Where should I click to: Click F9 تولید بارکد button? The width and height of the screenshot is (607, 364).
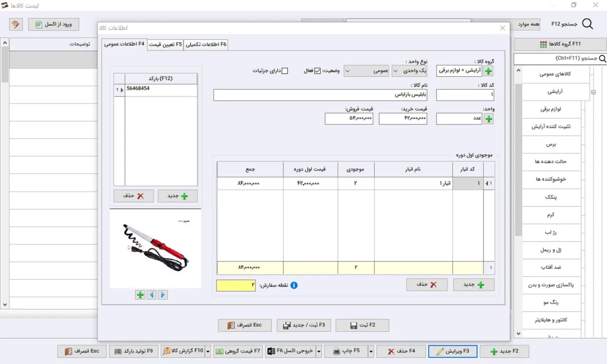(x=134, y=351)
